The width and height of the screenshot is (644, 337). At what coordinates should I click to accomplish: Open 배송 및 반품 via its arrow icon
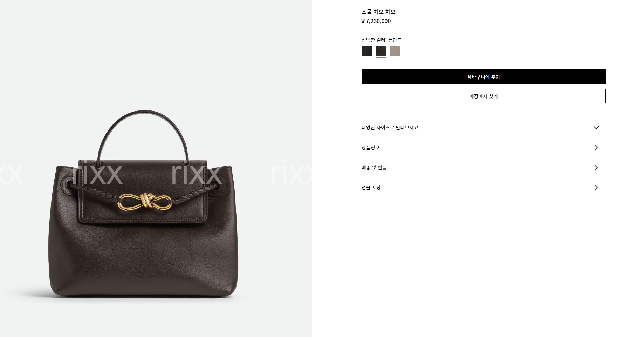pos(596,168)
